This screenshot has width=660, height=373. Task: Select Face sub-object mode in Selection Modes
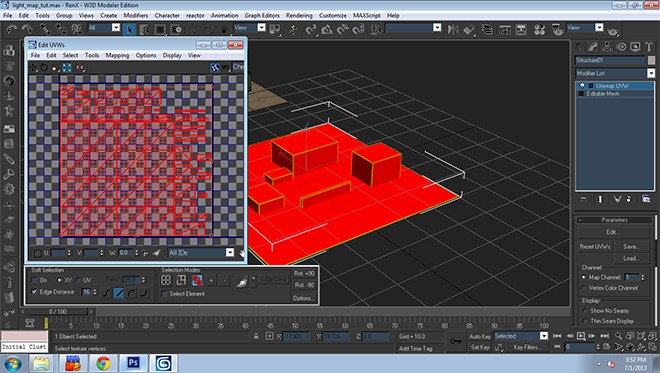point(197,280)
